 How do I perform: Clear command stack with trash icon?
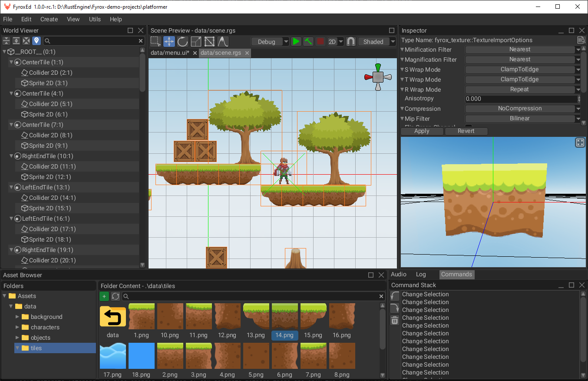pos(395,321)
